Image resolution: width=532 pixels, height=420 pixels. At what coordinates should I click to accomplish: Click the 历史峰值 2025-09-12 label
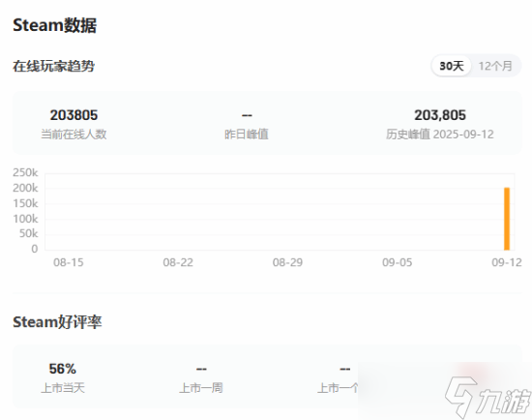click(x=440, y=135)
